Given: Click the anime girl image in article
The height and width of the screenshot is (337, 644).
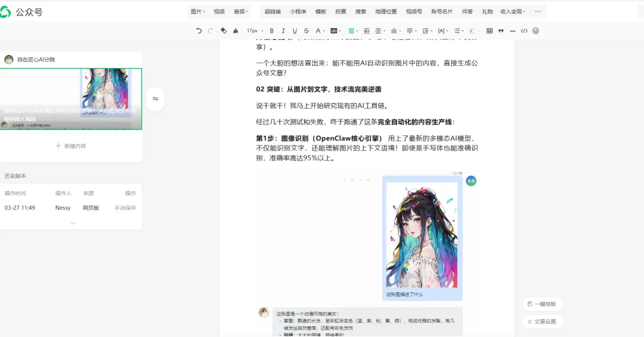Looking at the screenshot, I should tap(422, 235).
